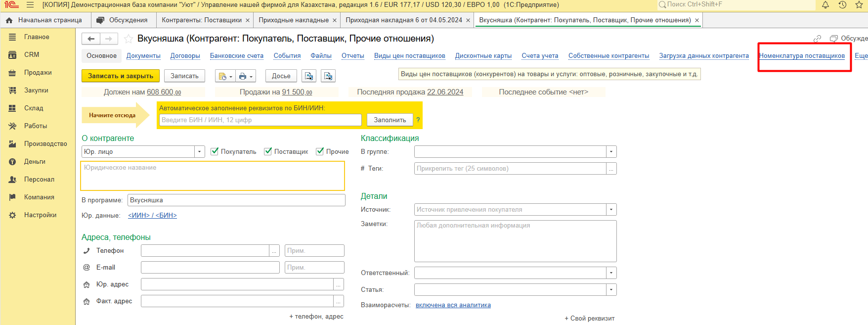The image size is (868, 325).
Task: Click the get link chain icon
Action: click(817, 39)
